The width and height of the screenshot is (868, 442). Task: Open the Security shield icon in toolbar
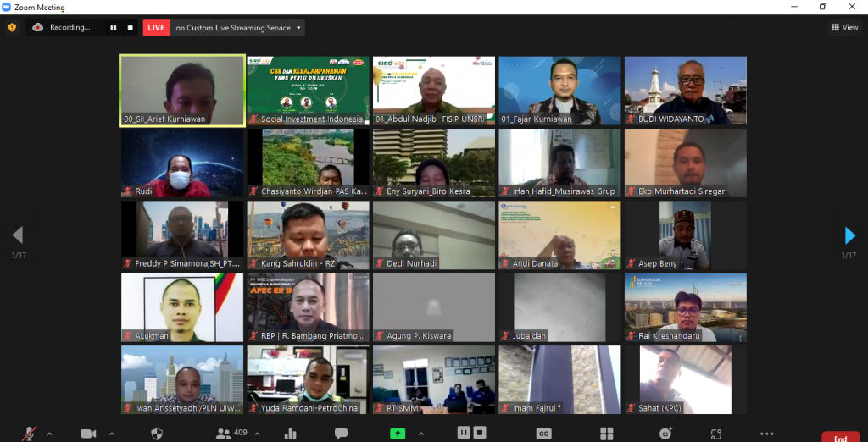coord(157,434)
